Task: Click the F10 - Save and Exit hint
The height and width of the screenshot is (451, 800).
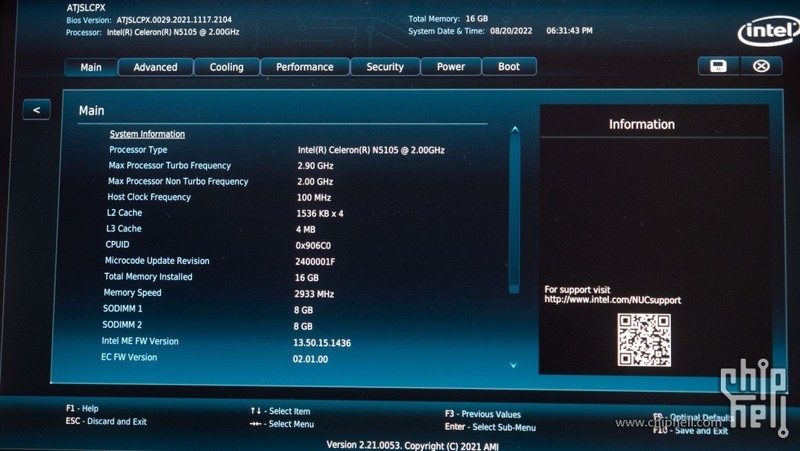Action: click(x=690, y=431)
